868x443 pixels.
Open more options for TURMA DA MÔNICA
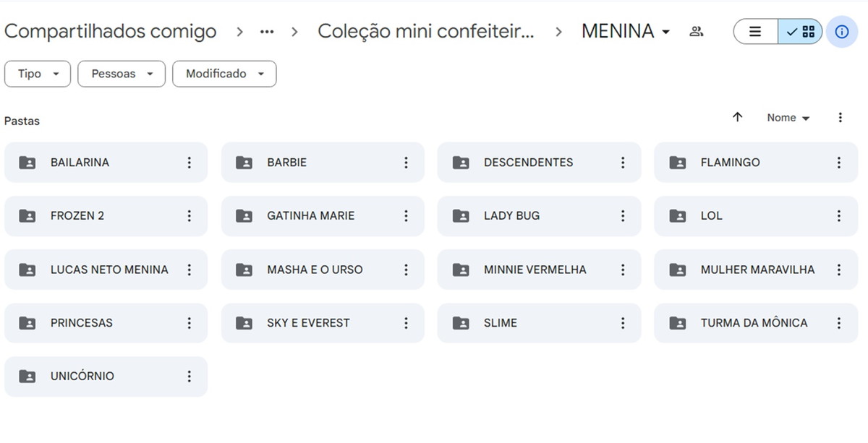839,323
